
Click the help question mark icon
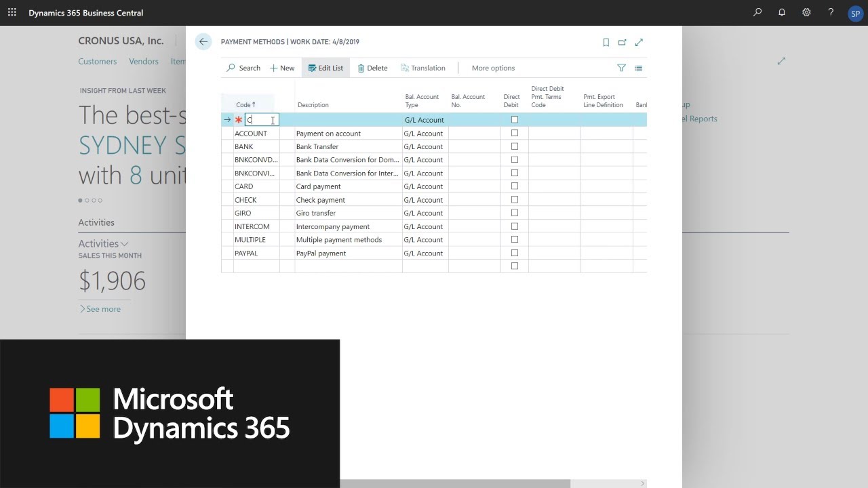coord(831,12)
